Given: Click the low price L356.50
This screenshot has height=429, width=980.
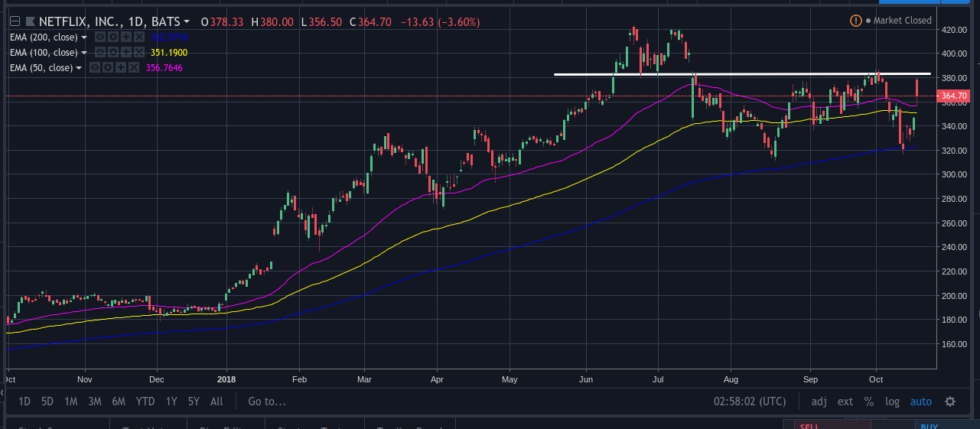Looking at the screenshot, I should tap(322, 21).
